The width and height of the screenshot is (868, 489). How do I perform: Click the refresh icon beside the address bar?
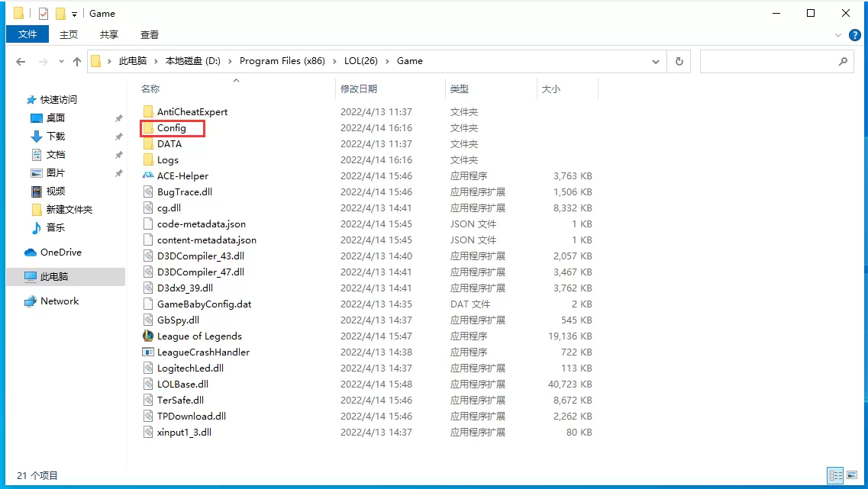[x=679, y=61]
